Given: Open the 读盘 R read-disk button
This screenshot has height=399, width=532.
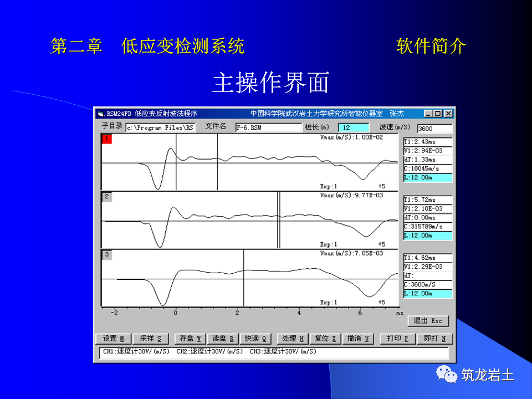Looking at the screenshot, I should [223, 338].
